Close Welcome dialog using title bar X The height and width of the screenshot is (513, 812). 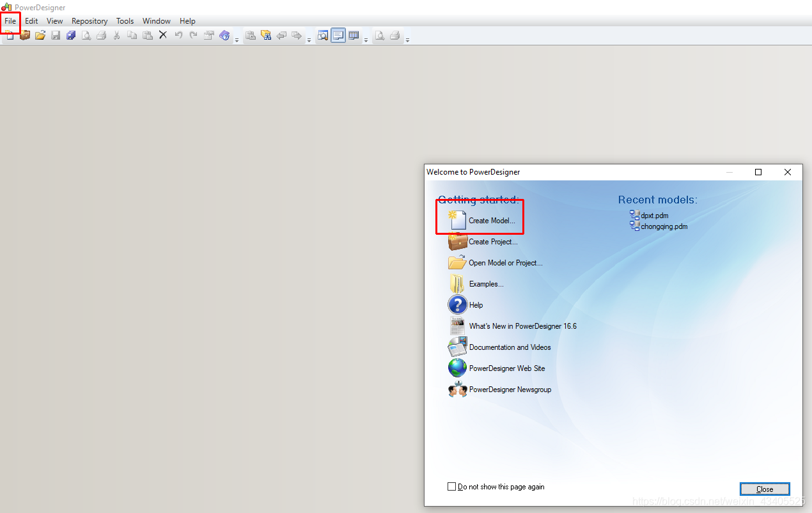[x=788, y=172]
